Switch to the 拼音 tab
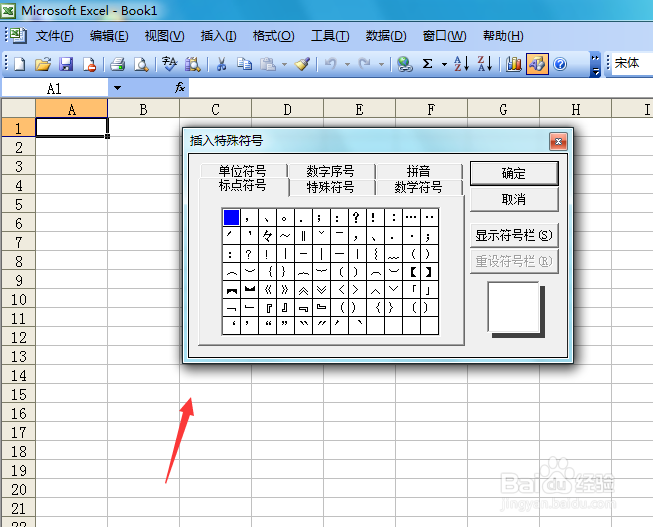653x527 pixels. [x=419, y=171]
